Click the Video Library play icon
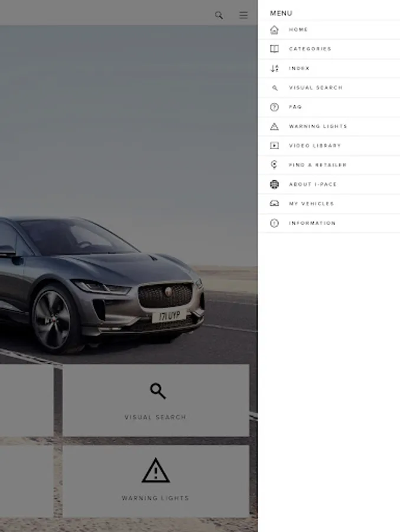Image resolution: width=400 pixels, height=532 pixels. click(x=274, y=145)
